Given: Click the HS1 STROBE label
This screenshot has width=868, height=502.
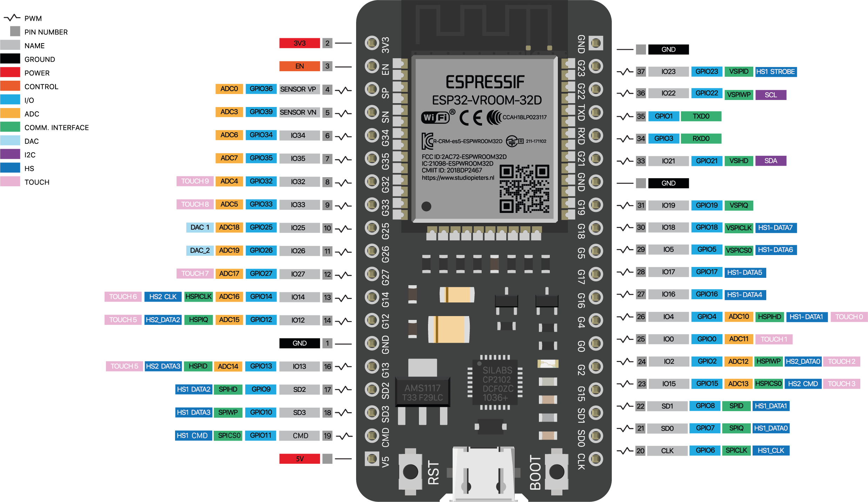Looking at the screenshot, I should [x=776, y=72].
